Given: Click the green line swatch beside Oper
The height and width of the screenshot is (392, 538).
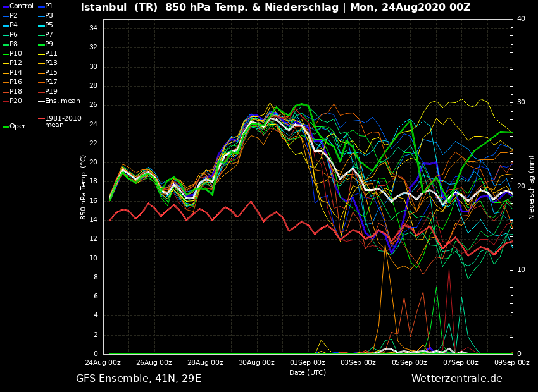Looking at the screenshot, I should 5,126.
